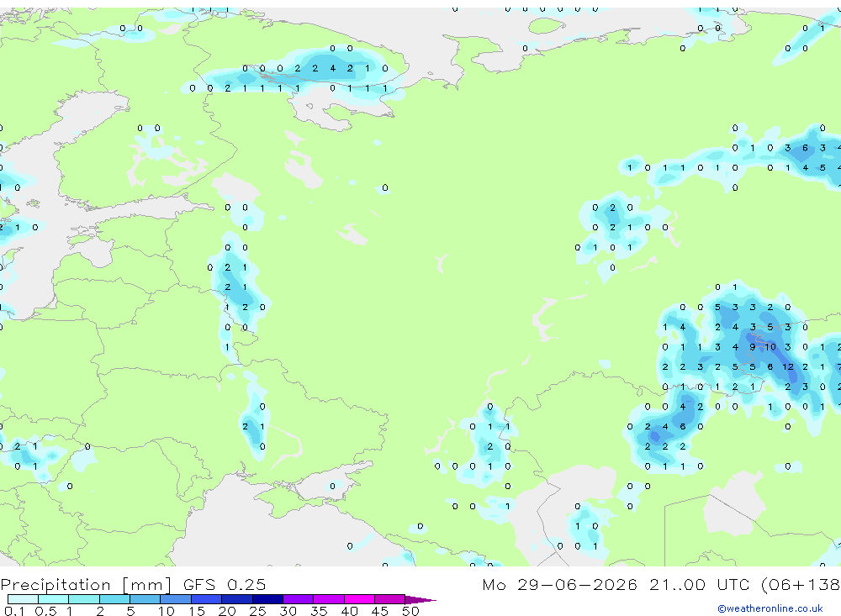Click the '35' legend scale label

319,611
